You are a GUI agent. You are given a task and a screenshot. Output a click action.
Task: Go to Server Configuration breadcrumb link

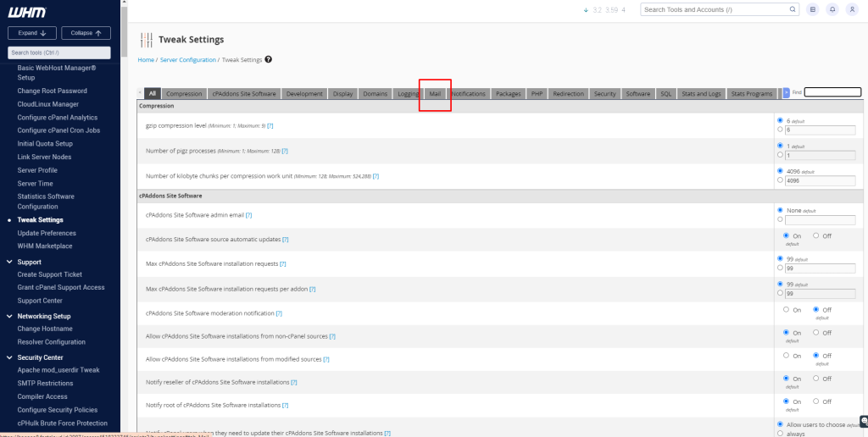[x=187, y=60]
